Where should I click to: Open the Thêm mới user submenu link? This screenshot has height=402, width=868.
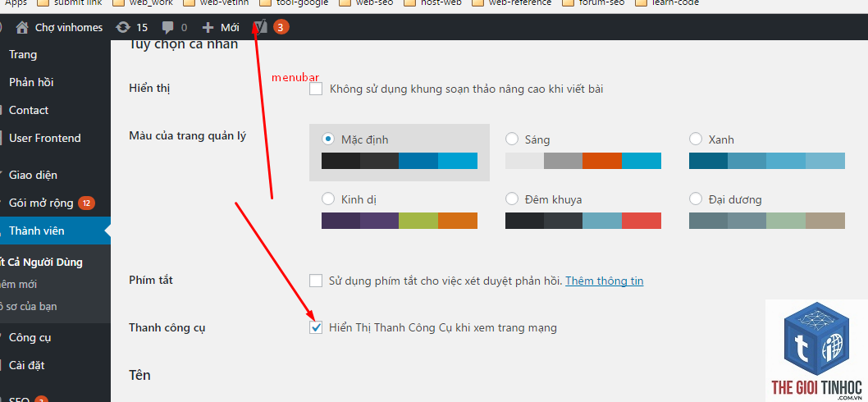[x=19, y=284]
